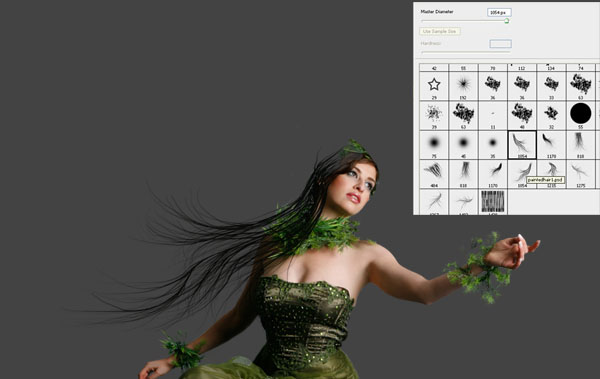Pick the leaf brush preset 33
The image size is (600, 379).
551,86
